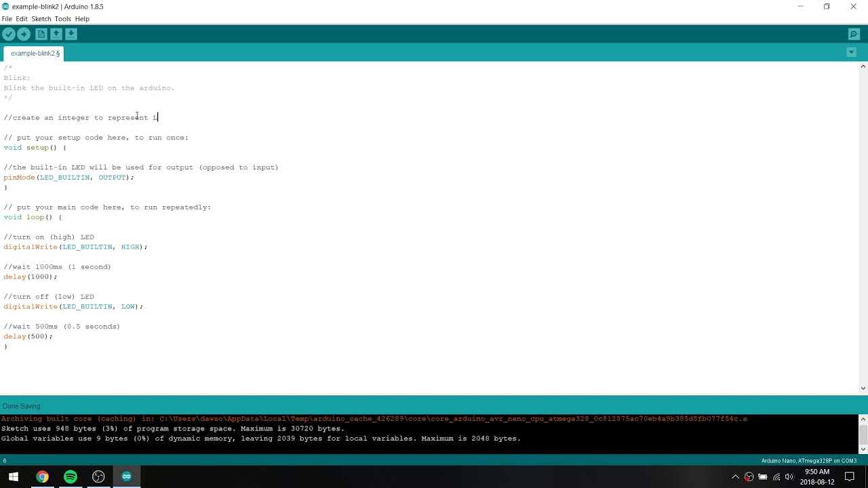Open the Action Center notification icon
The height and width of the screenshot is (488, 868).
pyautogui.click(x=850, y=477)
